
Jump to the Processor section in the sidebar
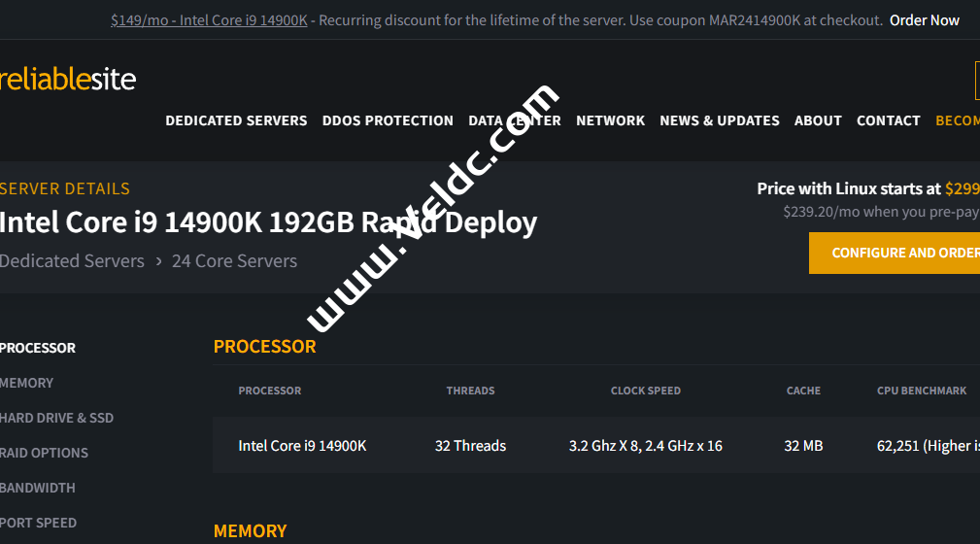38,348
